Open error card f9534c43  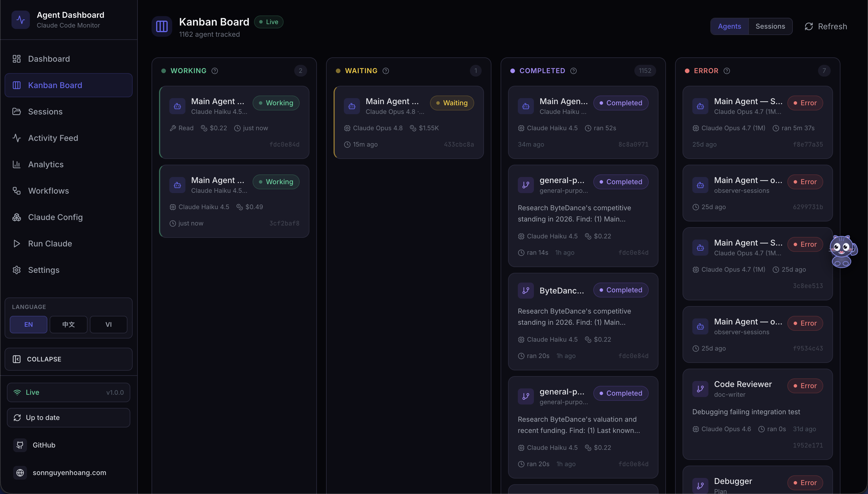click(x=758, y=334)
